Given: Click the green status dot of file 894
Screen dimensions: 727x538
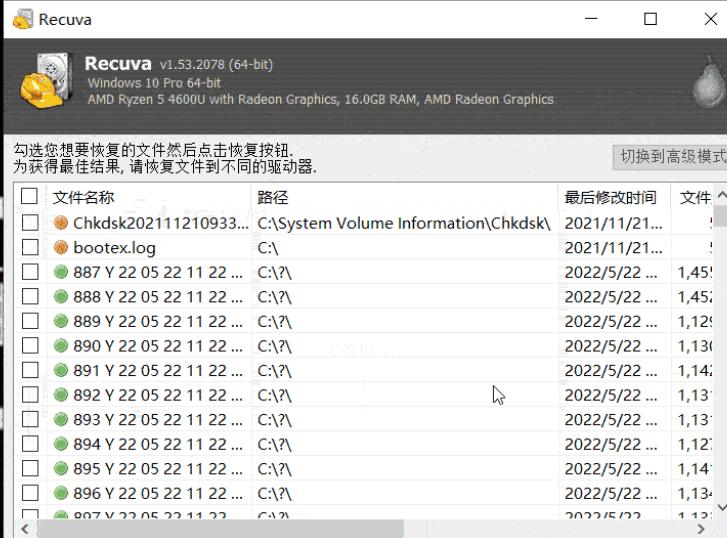Looking at the screenshot, I should pyautogui.click(x=61, y=444).
